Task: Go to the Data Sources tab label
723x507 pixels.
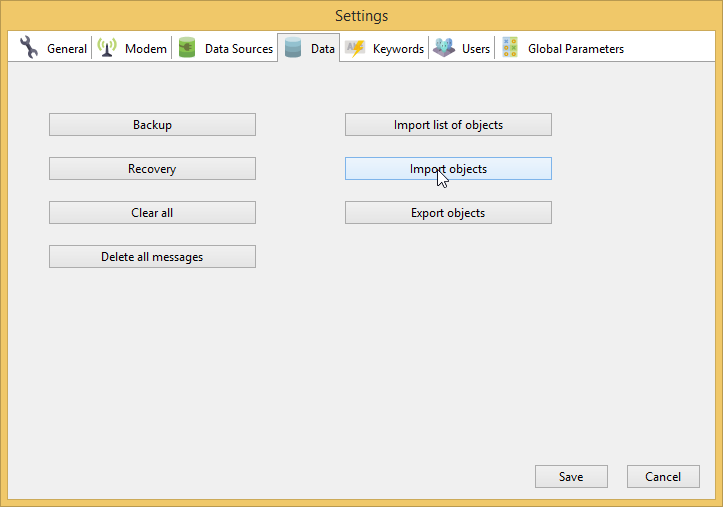Action: (239, 49)
